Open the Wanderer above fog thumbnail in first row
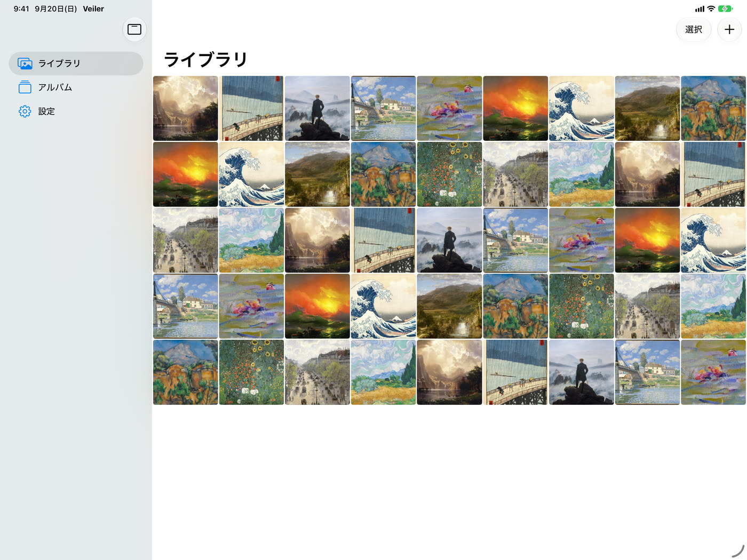 coord(317,108)
